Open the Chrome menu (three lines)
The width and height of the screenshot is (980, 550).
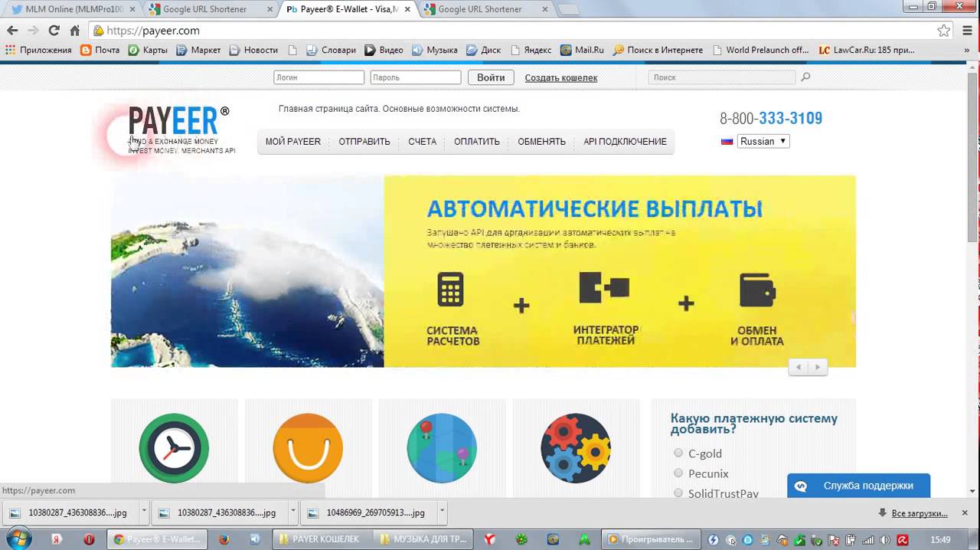coord(966,31)
